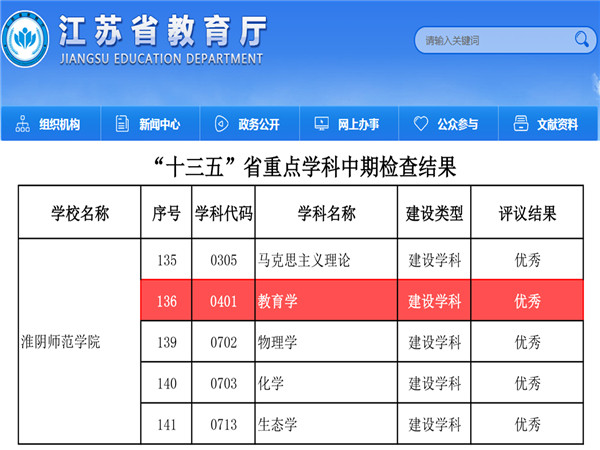Click the 网上办事 monitor icon
The width and height of the screenshot is (600, 450).
[x=321, y=124]
